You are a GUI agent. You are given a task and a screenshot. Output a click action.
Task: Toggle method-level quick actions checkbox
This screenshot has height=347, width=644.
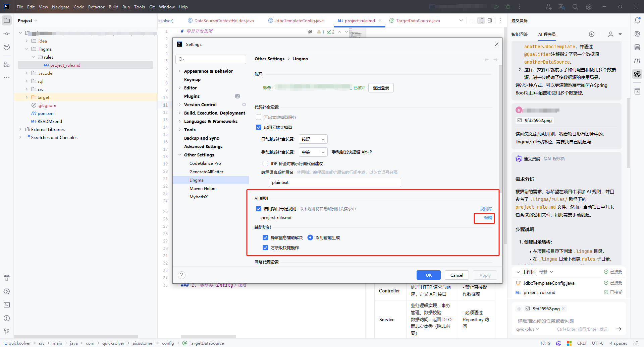click(265, 248)
